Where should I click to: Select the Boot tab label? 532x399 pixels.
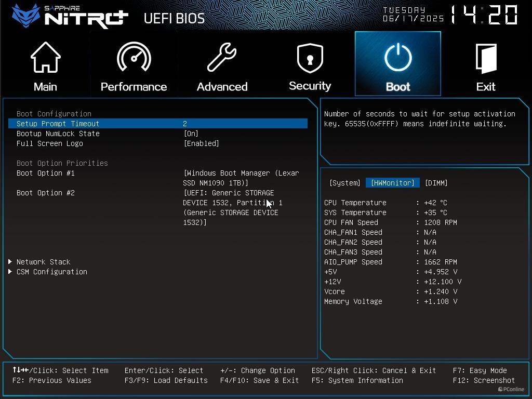(x=398, y=87)
